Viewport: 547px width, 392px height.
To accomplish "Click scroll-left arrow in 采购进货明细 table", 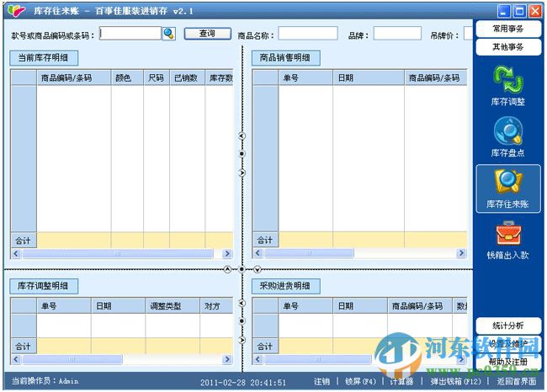I will click(x=258, y=359).
